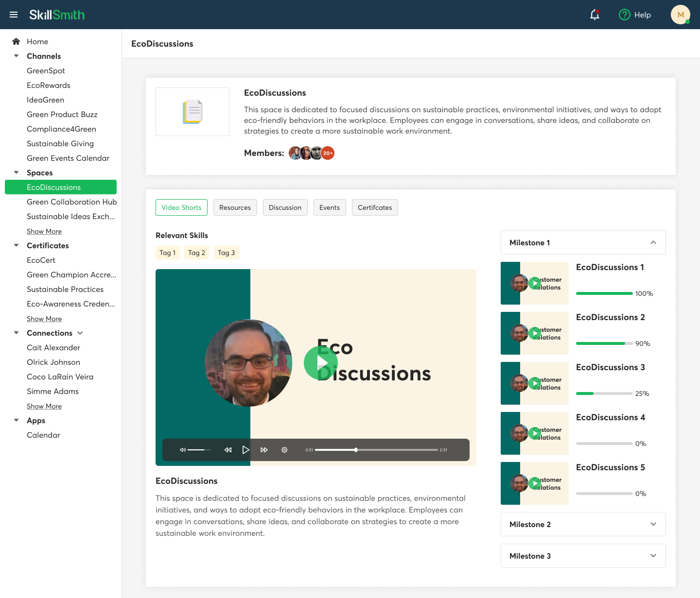This screenshot has height=598, width=700.
Task: Play the EcoDiscussions 3 video thumbnail
Action: [x=535, y=383]
